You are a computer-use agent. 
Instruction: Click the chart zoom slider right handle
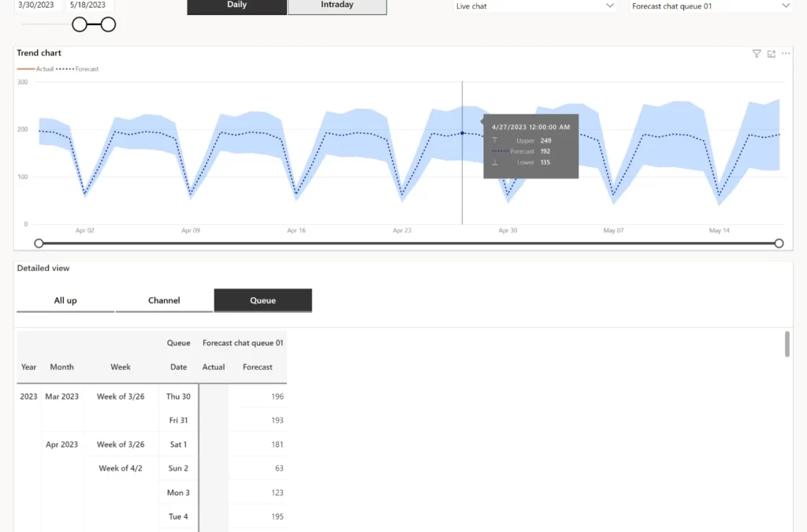click(x=779, y=244)
